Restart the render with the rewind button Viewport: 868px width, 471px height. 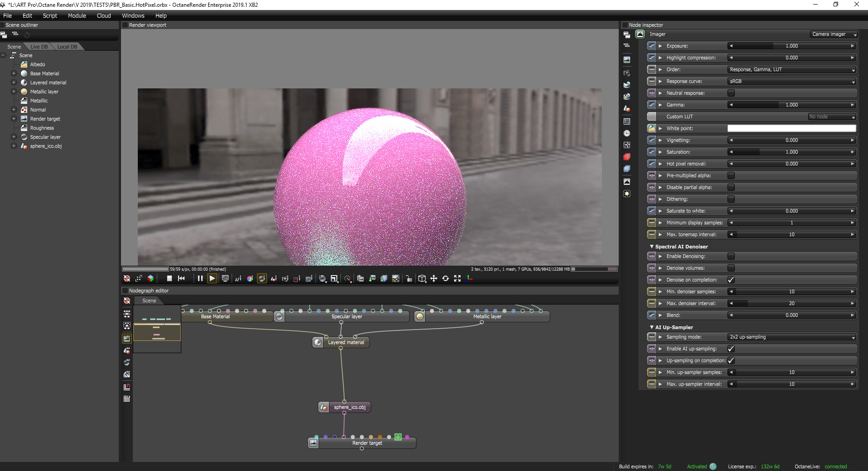181,278
